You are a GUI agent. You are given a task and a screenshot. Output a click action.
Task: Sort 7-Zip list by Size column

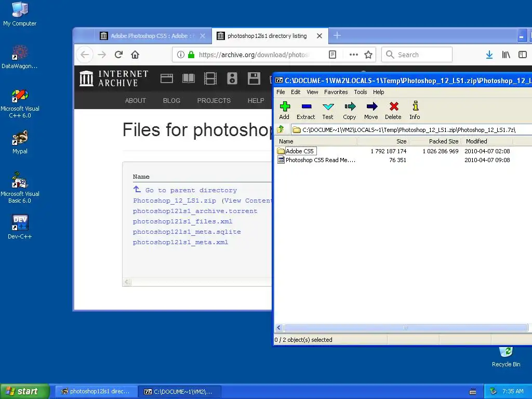click(x=383, y=141)
